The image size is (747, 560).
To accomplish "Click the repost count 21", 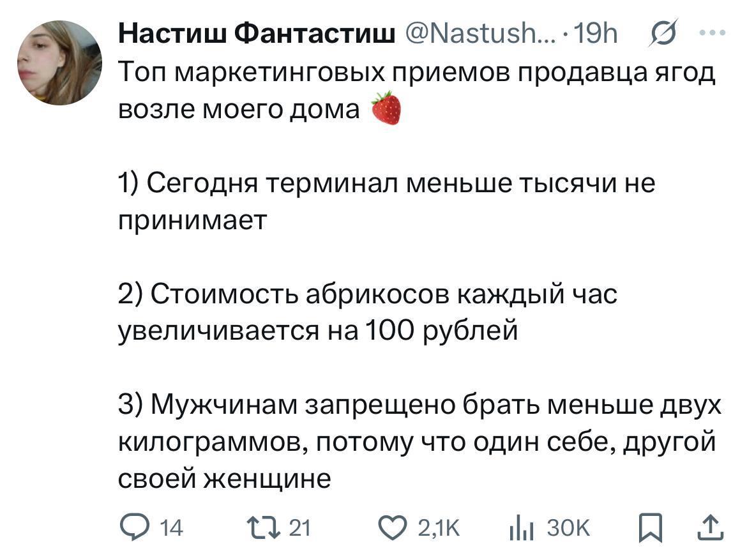I will (x=300, y=528).
